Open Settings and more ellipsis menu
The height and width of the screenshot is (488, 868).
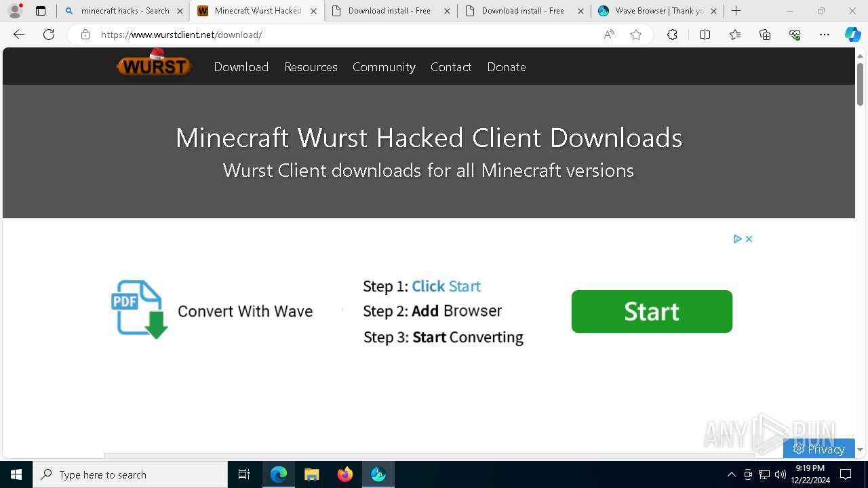click(825, 35)
